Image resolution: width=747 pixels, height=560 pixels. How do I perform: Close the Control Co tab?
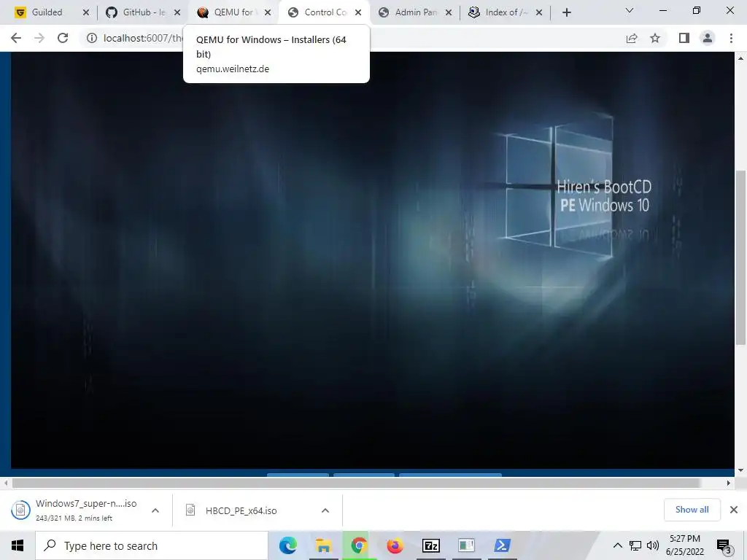(x=358, y=12)
